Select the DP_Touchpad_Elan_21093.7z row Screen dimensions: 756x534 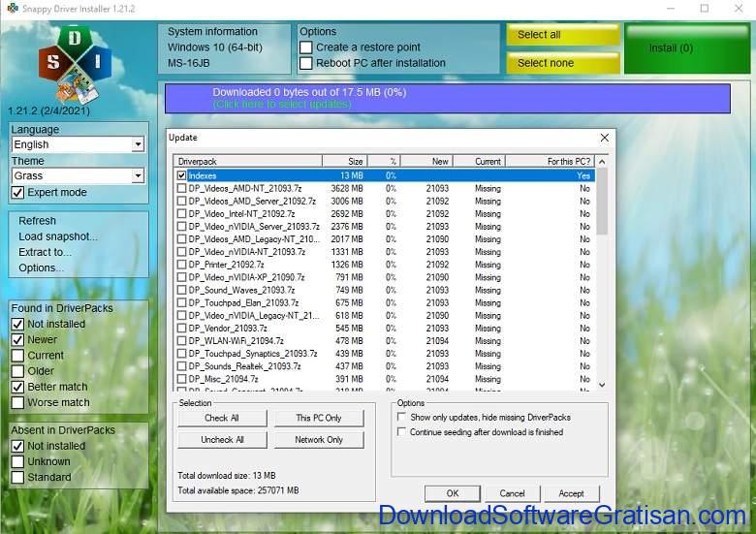click(384, 302)
